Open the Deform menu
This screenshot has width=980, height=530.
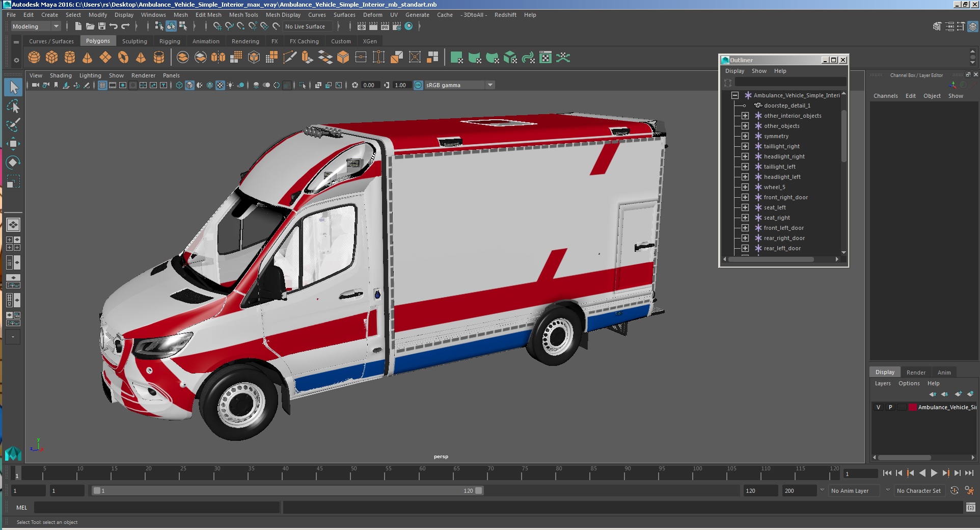point(372,15)
